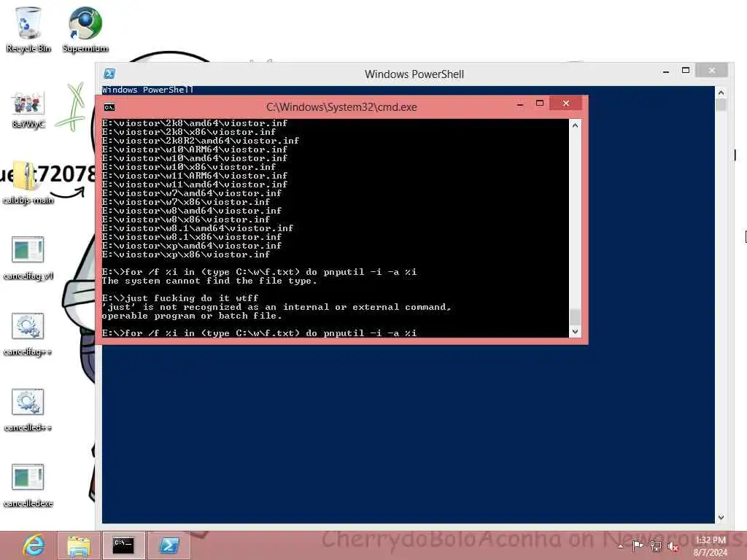747x560 pixels.
Task: Open the Action Center flag tray icon
Action: (638, 545)
